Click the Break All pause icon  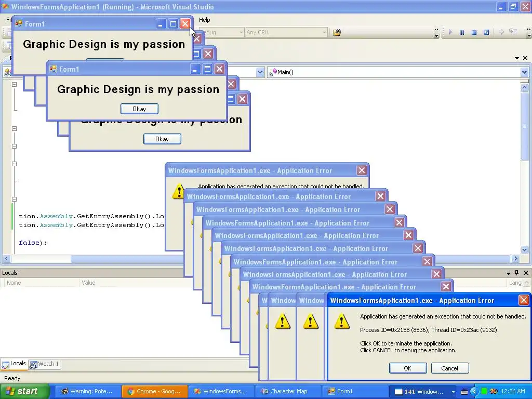tap(462, 32)
